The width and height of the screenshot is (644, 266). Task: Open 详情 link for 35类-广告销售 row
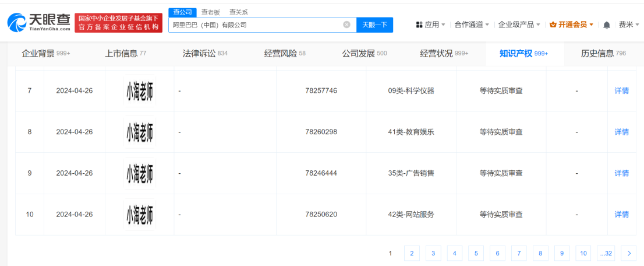coord(622,173)
